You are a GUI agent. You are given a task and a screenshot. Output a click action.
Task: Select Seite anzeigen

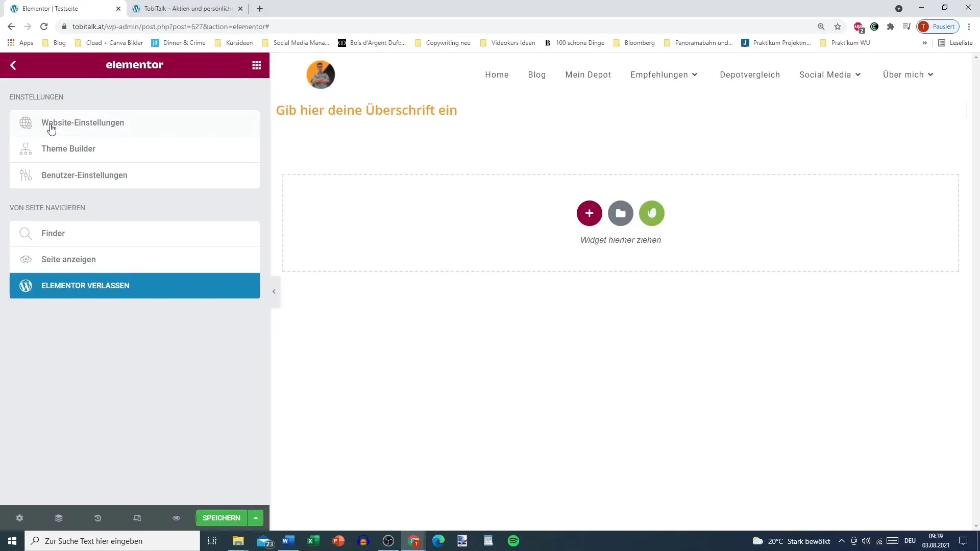(135, 260)
